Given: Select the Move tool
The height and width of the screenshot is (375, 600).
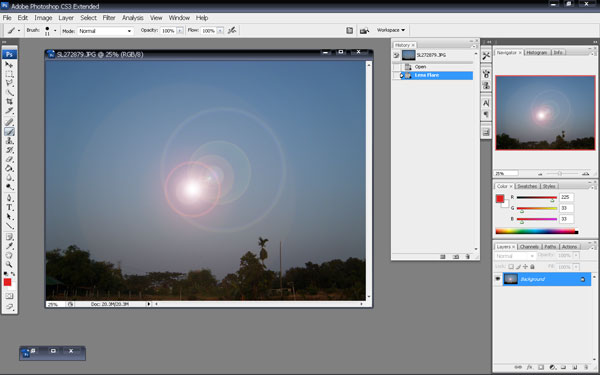Looking at the screenshot, I should click(x=9, y=65).
